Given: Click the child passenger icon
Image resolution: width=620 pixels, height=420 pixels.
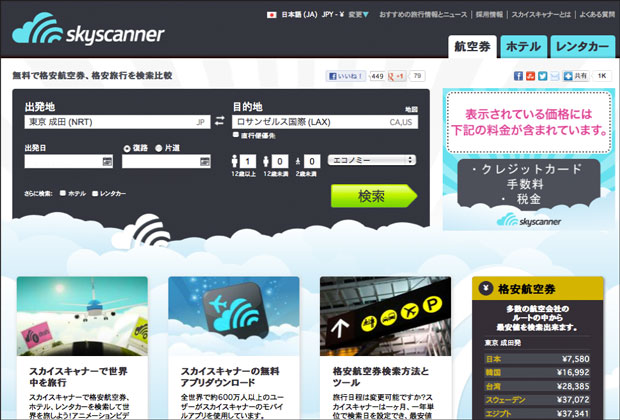Looking at the screenshot, I should [266, 161].
